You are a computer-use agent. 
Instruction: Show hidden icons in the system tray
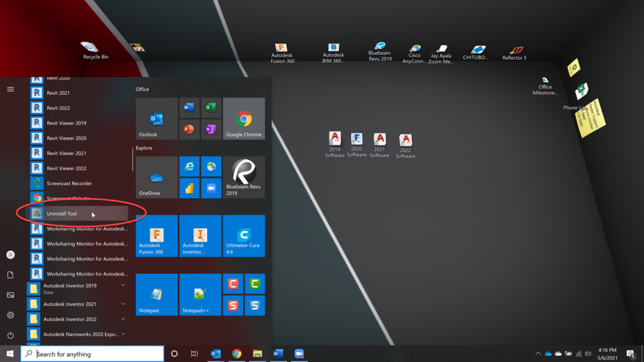point(538,354)
